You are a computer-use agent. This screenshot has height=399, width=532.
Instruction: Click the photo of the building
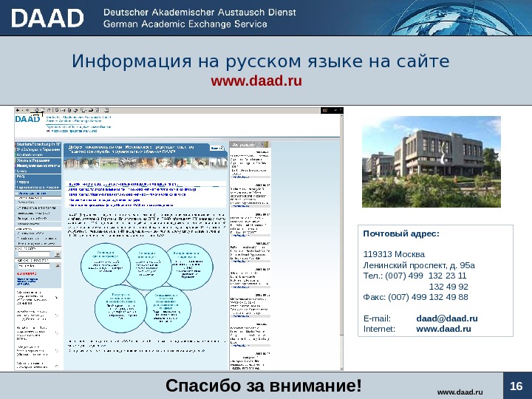click(432, 162)
